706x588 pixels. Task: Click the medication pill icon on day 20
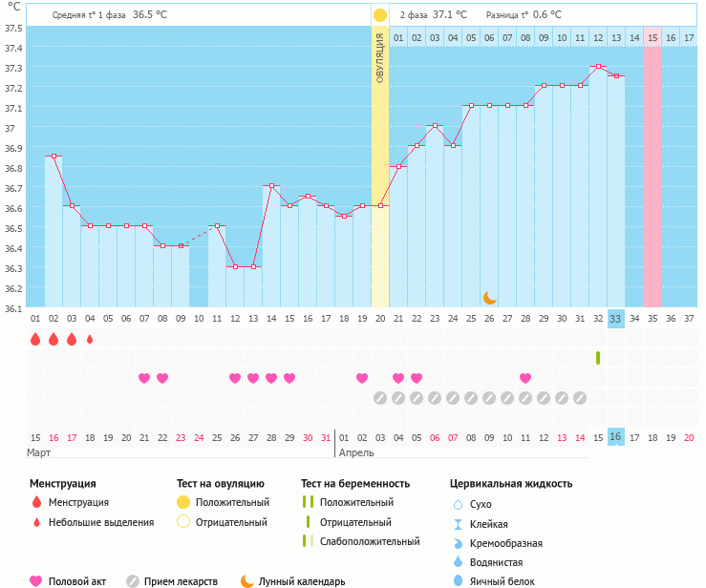pyautogui.click(x=380, y=398)
